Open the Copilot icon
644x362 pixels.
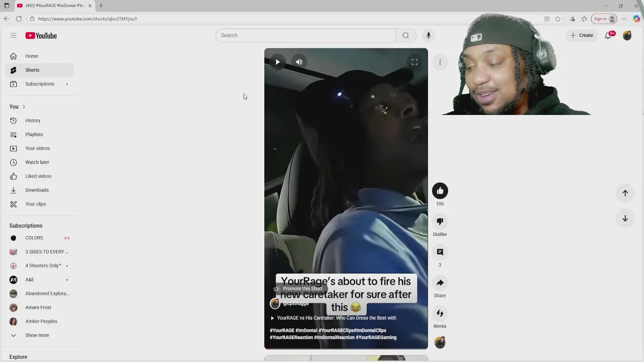tap(636, 19)
